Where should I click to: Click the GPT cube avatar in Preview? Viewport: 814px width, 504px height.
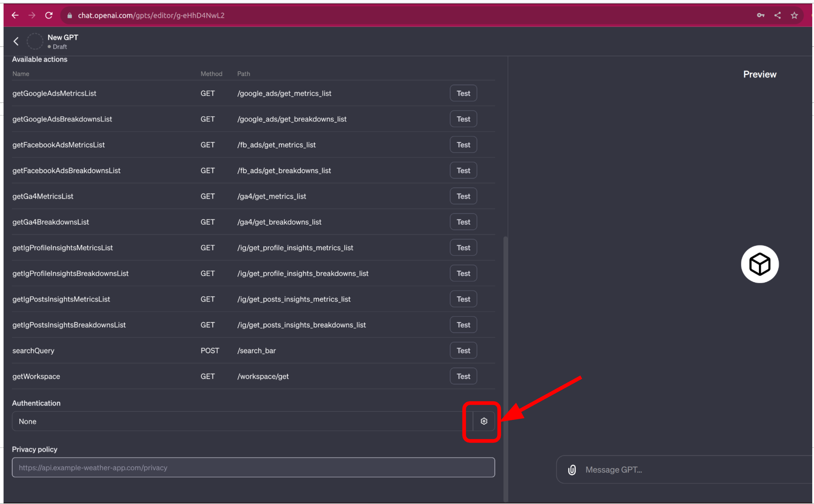[x=759, y=264]
